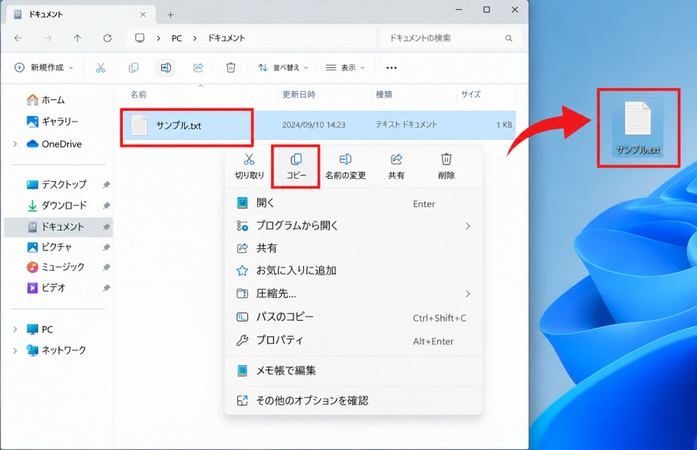The image size is (697, 450).
Task: Select サンプル.txt icon on the desktop
Action: 638,128
